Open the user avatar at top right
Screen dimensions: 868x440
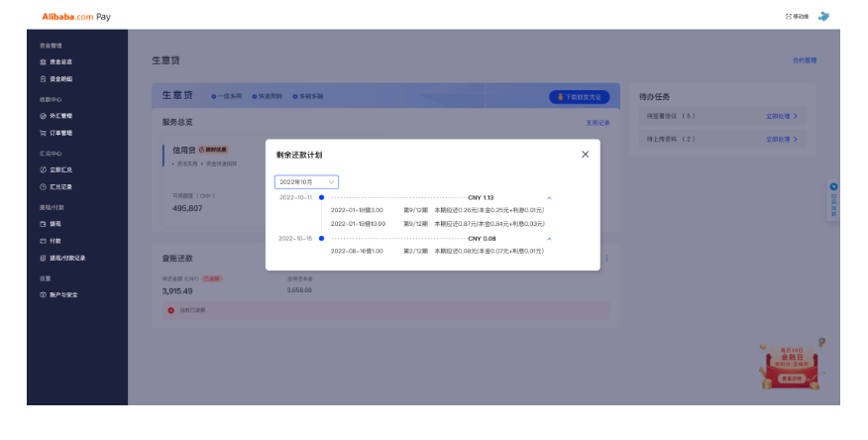tap(823, 16)
